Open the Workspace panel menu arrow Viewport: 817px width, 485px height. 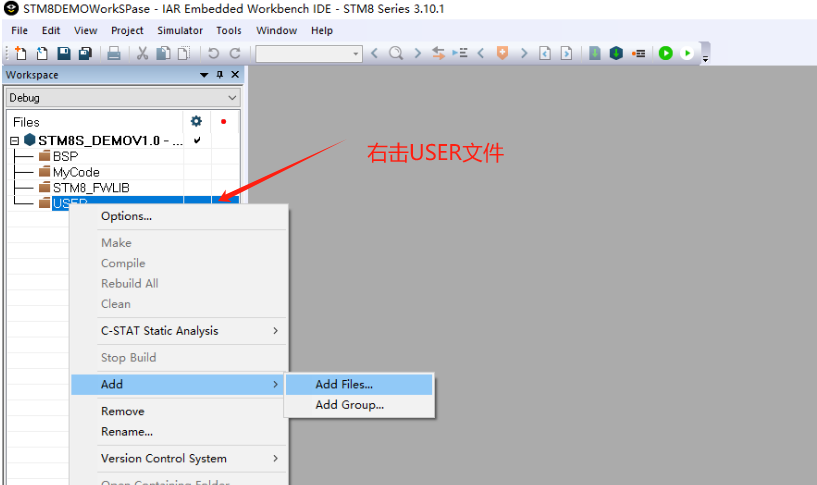coord(204,75)
